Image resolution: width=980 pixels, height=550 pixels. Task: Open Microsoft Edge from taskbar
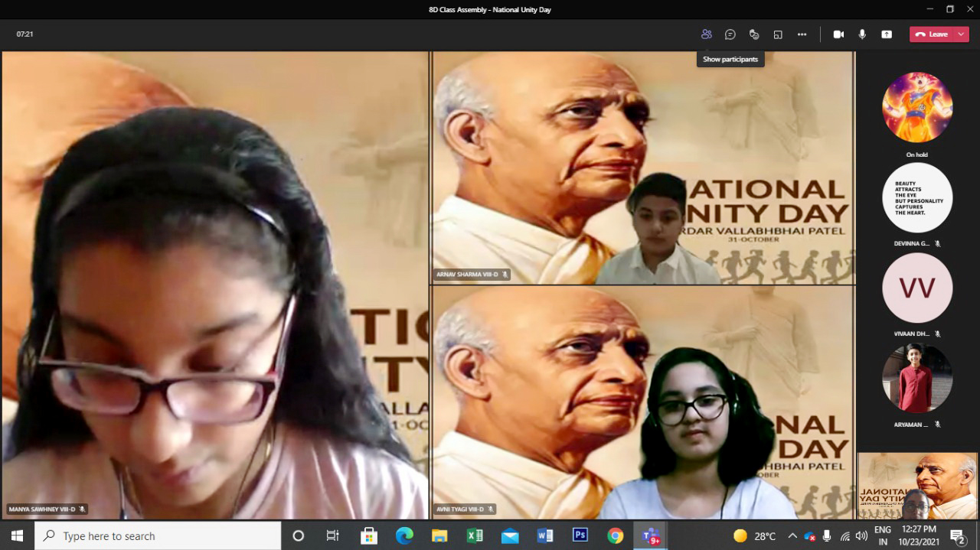pos(404,535)
